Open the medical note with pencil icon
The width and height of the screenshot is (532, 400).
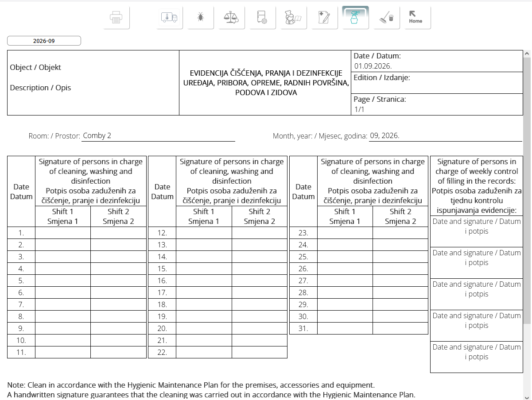pyautogui.click(x=325, y=18)
